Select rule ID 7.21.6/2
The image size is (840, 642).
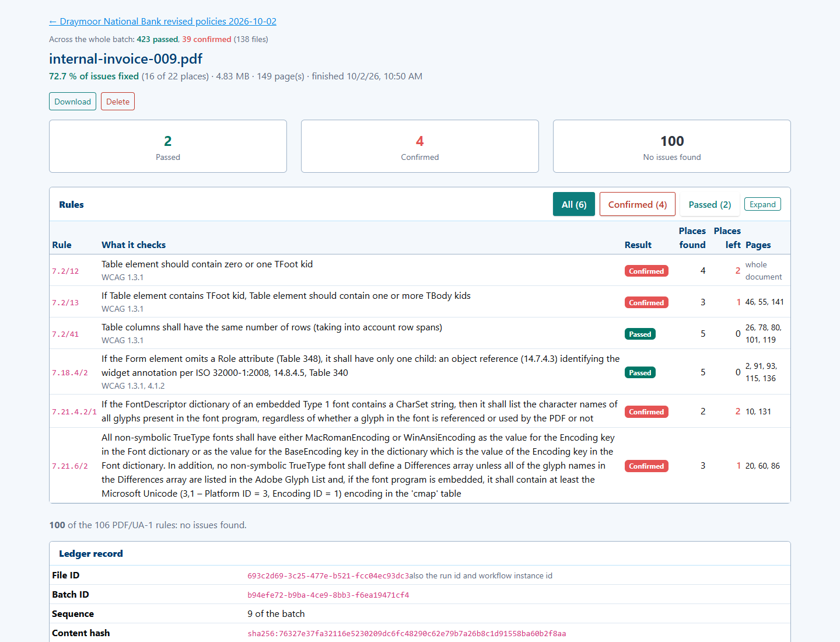(70, 466)
